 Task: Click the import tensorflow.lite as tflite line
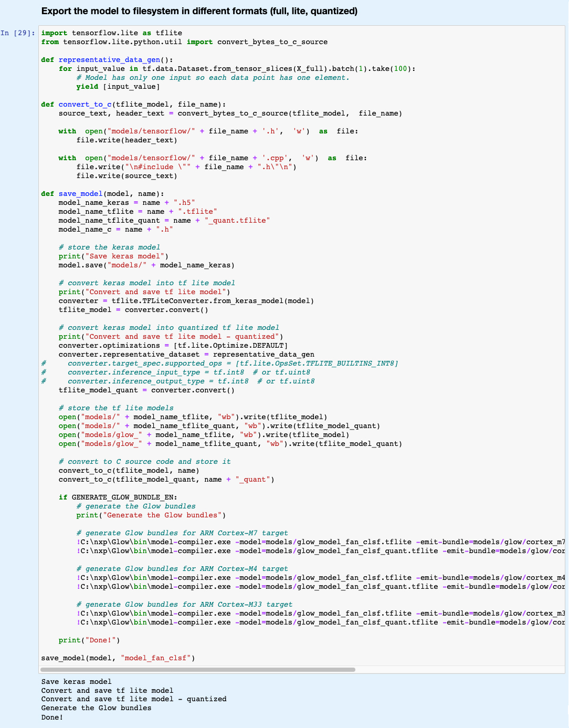pyautogui.click(x=111, y=33)
